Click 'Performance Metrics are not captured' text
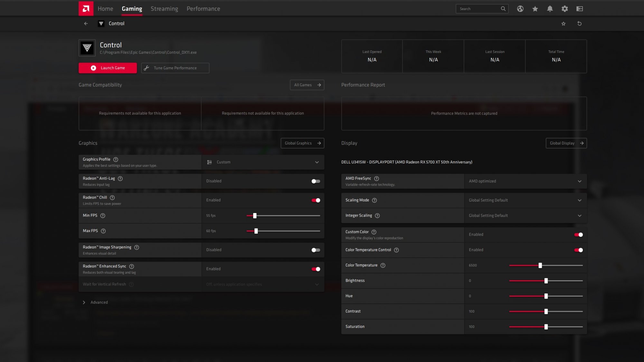 464,114
